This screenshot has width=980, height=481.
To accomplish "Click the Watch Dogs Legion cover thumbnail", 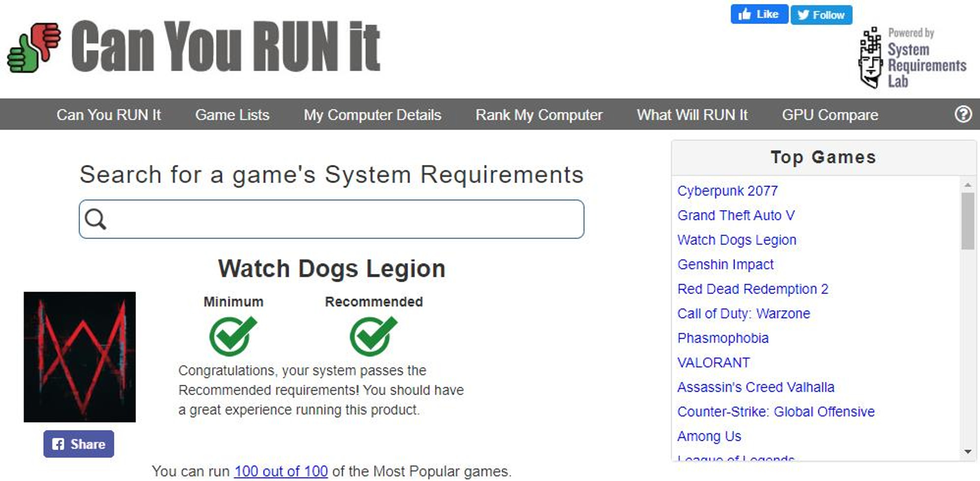I will [80, 357].
